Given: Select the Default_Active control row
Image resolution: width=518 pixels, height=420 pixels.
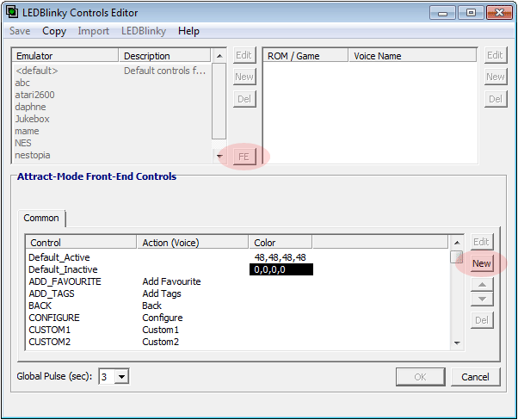Looking at the screenshot, I should pos(237,257).
